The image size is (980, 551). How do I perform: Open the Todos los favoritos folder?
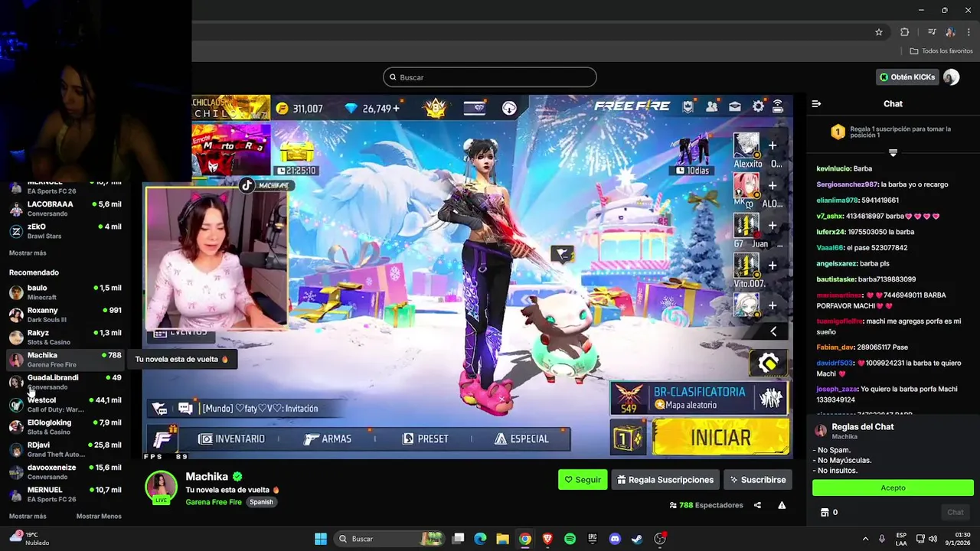coord(941,51)
